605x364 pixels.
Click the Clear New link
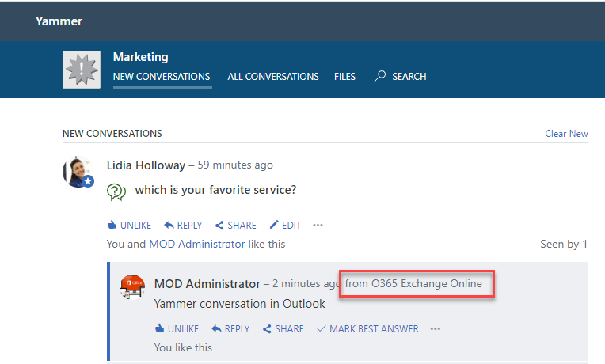[x=566, y=134]
